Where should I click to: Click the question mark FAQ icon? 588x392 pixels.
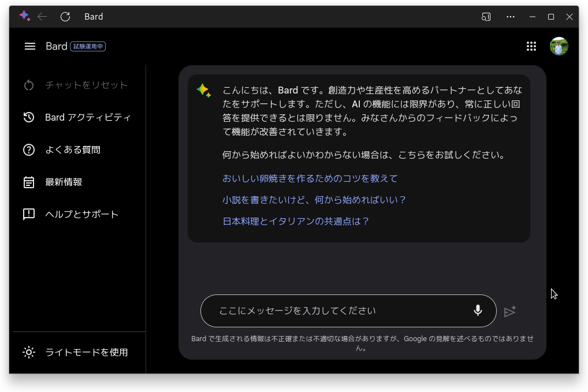point(29,150)
